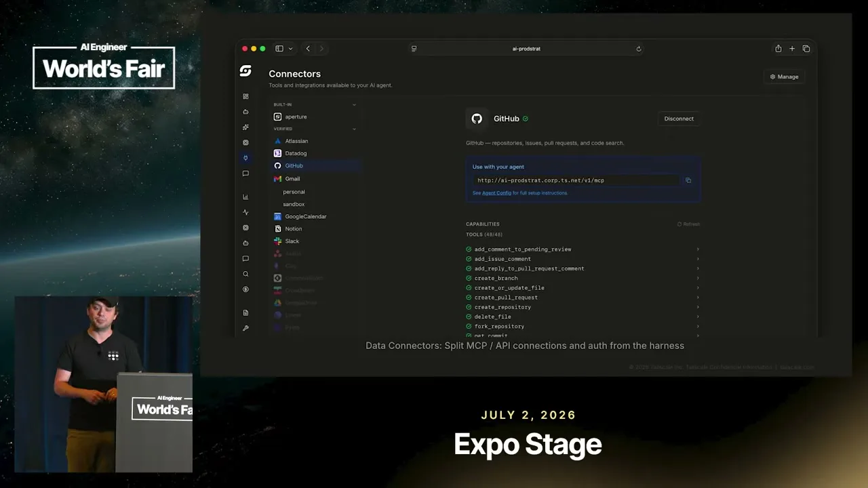Show the tab overview icon
This screenshot has width=868, height=488.
pos(806,49)
